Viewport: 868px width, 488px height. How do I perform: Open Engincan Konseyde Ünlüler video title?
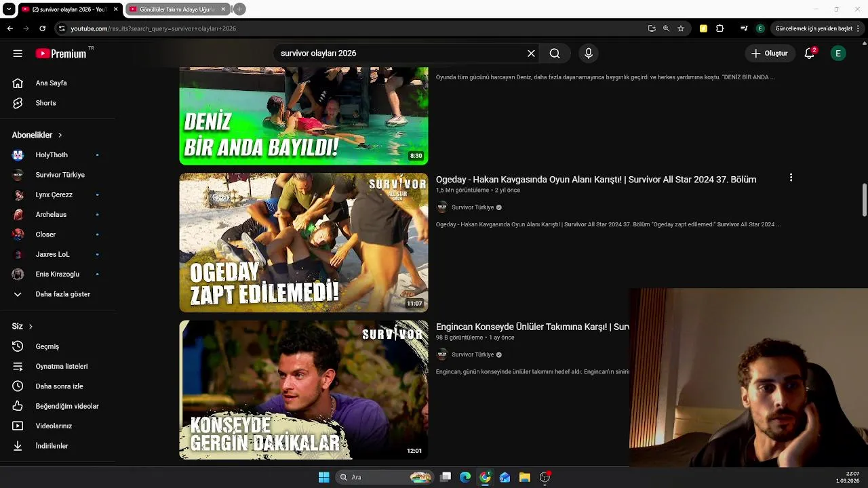click(x=532, y=327)
